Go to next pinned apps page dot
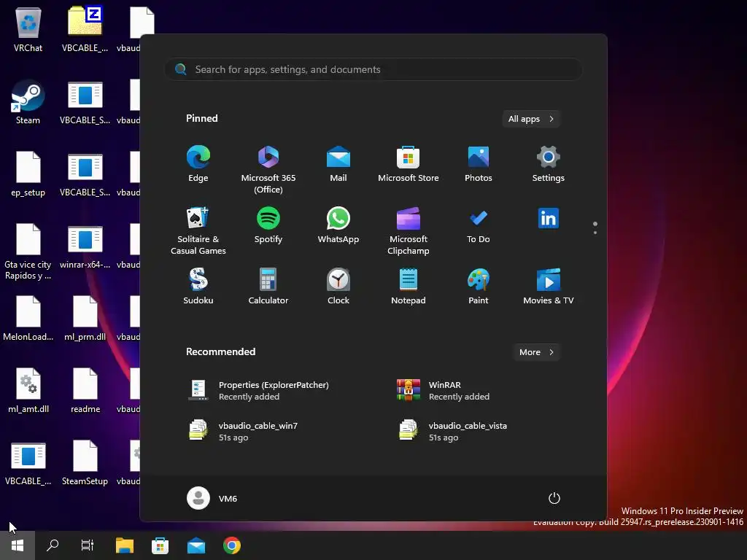The height and width of the screenshot is (560, 747). click(x=595, y=233)
